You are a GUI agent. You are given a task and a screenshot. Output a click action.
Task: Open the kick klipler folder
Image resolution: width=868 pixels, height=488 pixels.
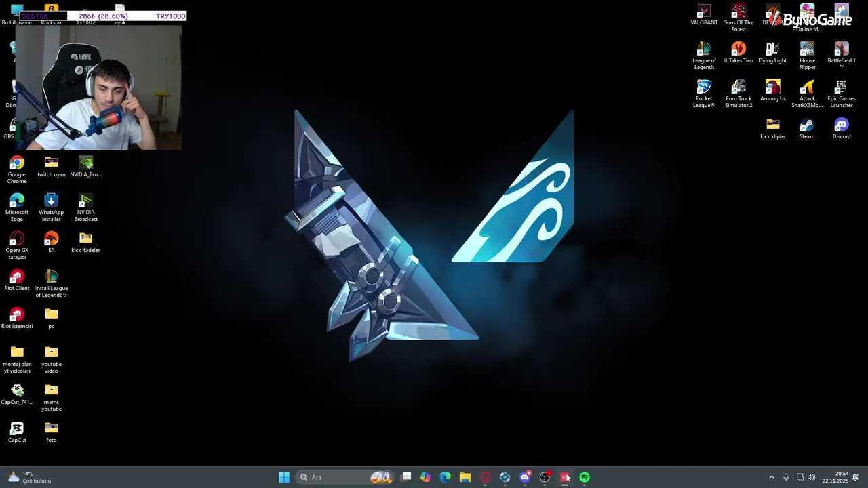[772, 129]
